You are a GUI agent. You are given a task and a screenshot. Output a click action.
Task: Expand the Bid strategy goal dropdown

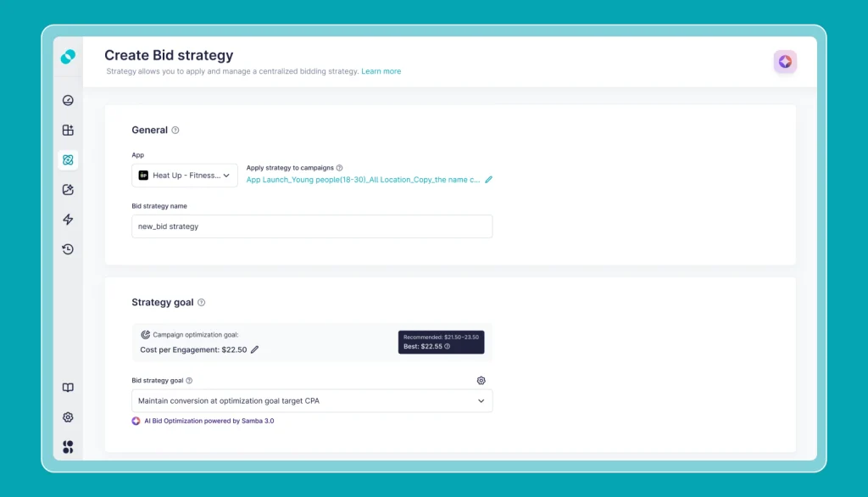[x=312, y=400]
